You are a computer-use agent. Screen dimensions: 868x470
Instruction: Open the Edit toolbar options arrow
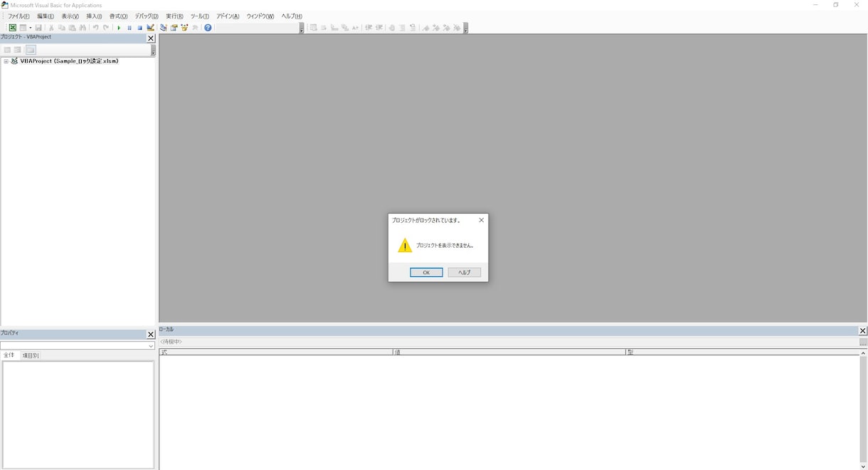click(x=465, y=28)
